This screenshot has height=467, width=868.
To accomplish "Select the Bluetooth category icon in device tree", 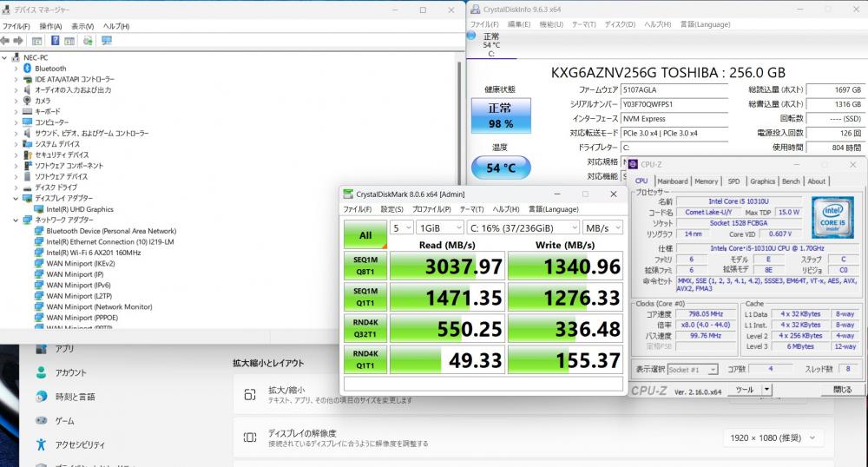I will coord(27,68).
